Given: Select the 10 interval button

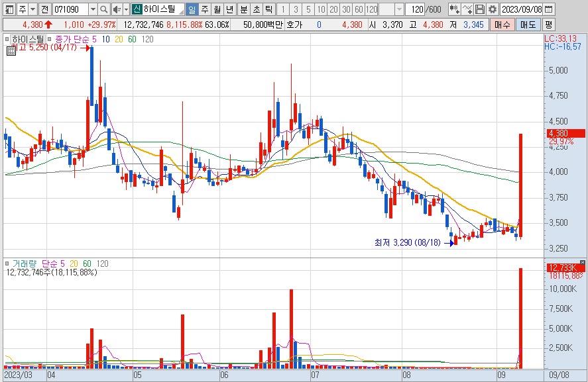Looking at the screenshot, I should tap(321, 9).
